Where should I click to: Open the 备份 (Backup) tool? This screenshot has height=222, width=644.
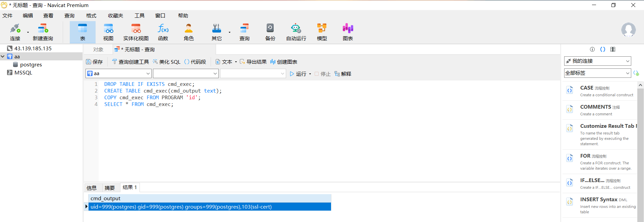point(270,32)
